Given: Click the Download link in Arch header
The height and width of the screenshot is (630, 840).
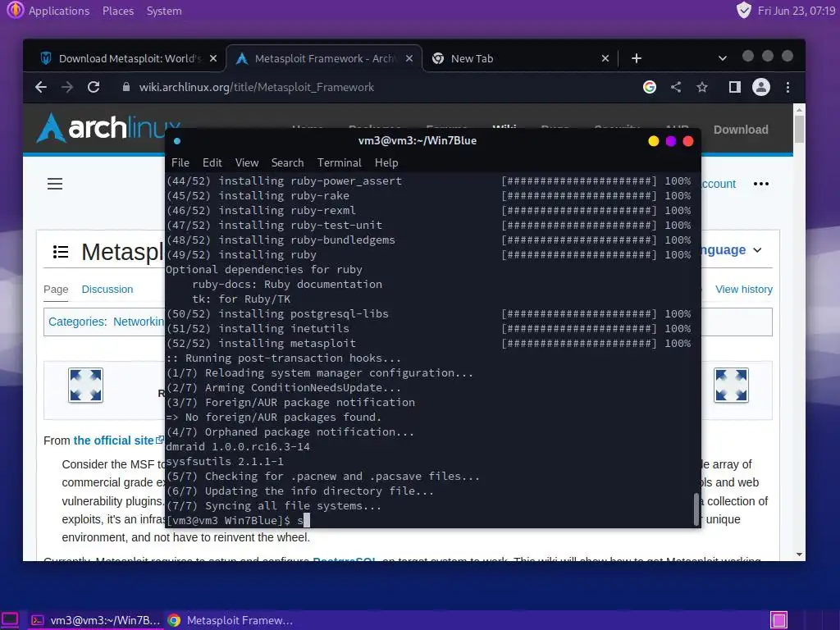Looking at the screenshot, I should coord(741,130).
